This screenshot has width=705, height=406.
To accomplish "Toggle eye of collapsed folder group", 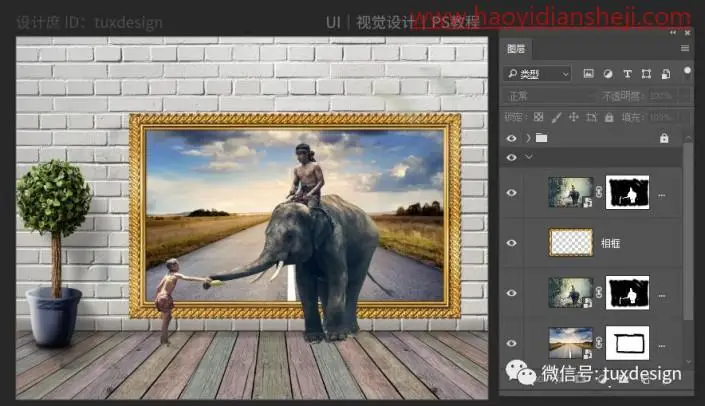I will [x=511, y=138].
